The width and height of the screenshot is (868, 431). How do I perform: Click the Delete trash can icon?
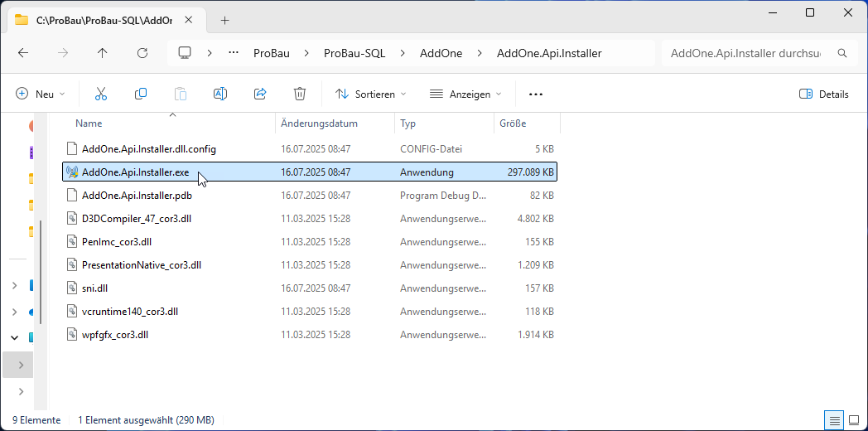click(300, 94)
